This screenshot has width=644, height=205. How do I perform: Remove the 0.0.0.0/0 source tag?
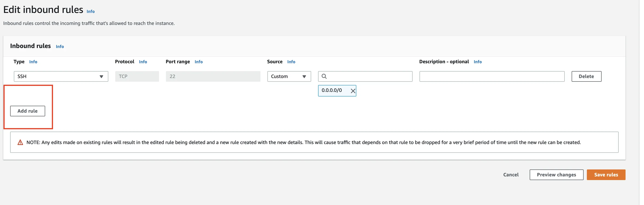tap(353, 91)
